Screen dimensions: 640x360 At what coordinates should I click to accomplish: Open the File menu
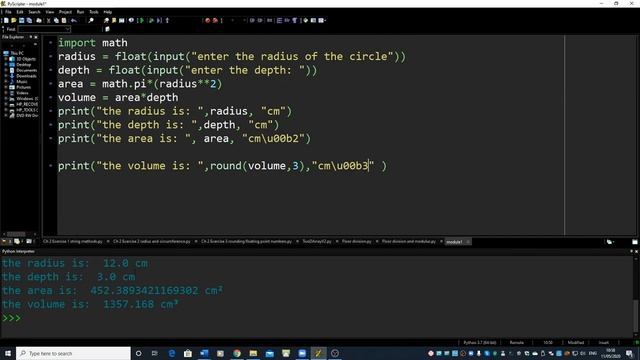(8, 12)
